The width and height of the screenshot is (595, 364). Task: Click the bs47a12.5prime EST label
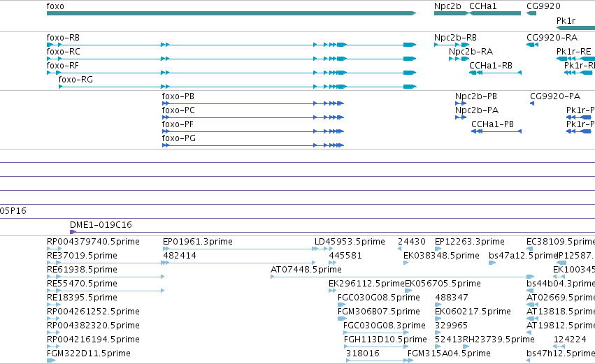523,256
